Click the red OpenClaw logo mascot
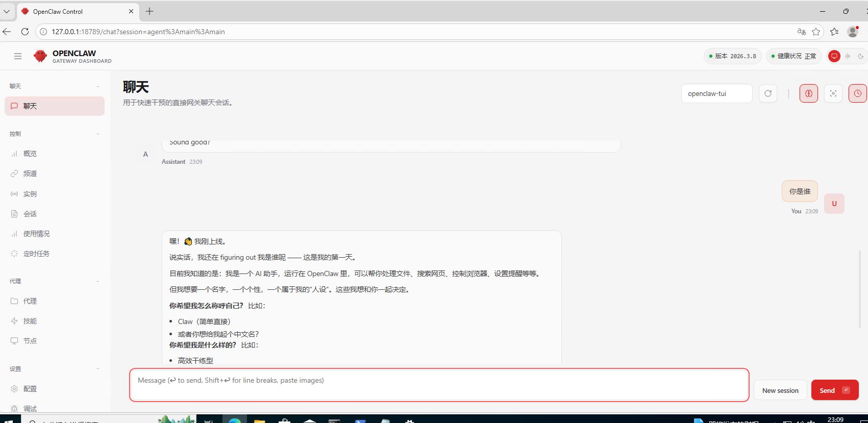 tap(40, 56)
